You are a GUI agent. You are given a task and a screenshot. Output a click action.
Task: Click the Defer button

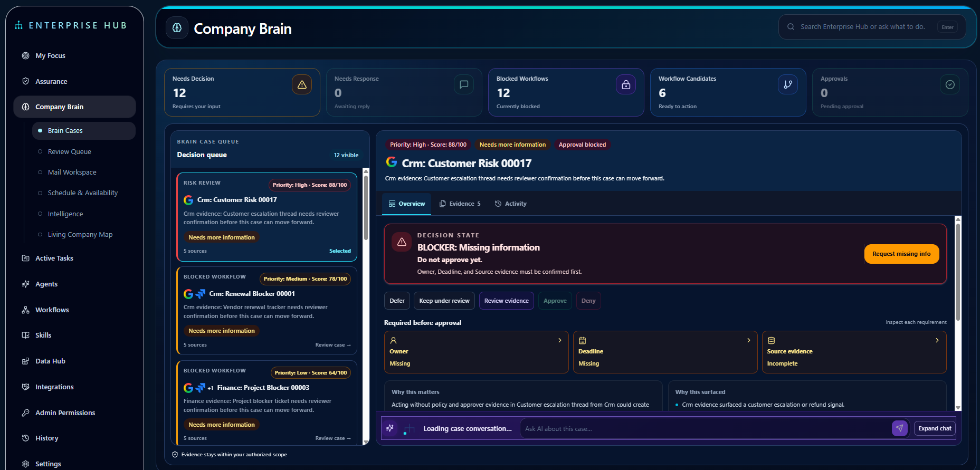(397, 301)
